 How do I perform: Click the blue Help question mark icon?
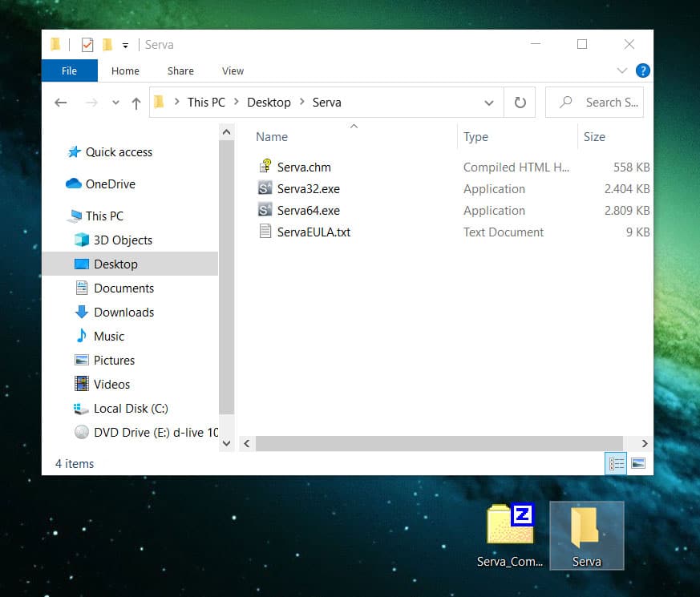coord(642,71)
